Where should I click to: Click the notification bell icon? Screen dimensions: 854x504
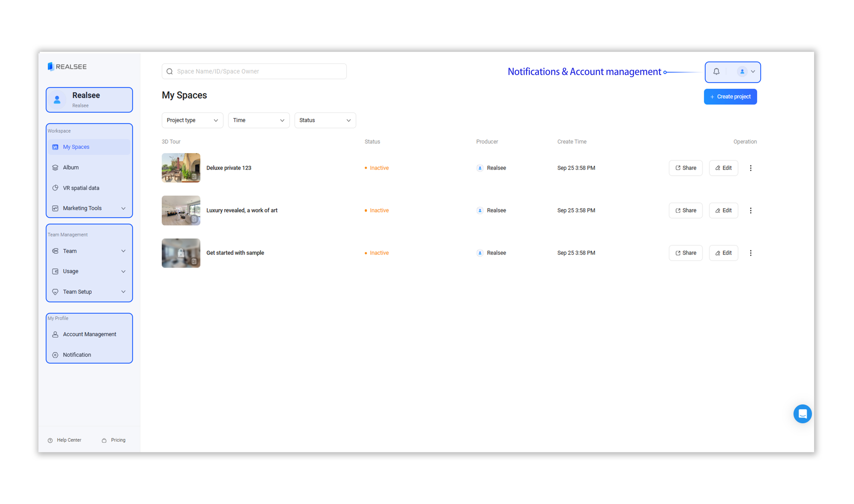click(716, 72)
